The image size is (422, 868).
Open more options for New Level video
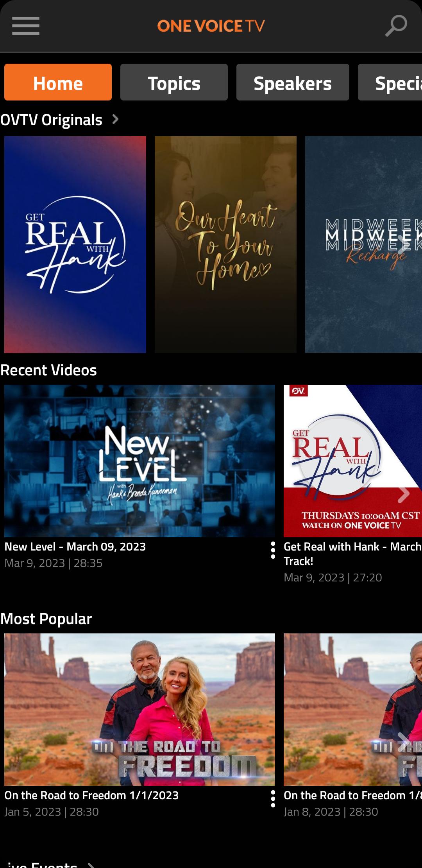click(273, 550)
